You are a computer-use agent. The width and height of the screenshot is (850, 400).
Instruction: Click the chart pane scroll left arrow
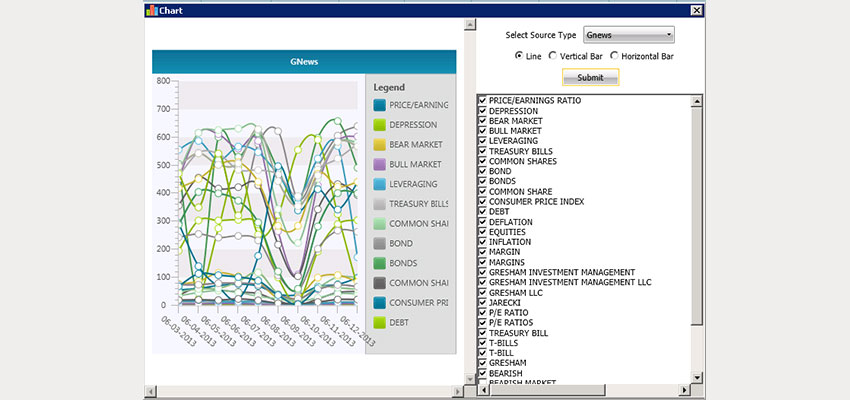151,391
